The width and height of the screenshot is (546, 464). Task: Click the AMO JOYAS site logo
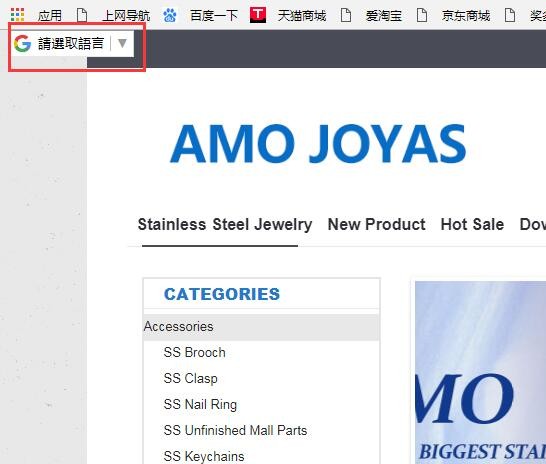(x=318, y=144)
